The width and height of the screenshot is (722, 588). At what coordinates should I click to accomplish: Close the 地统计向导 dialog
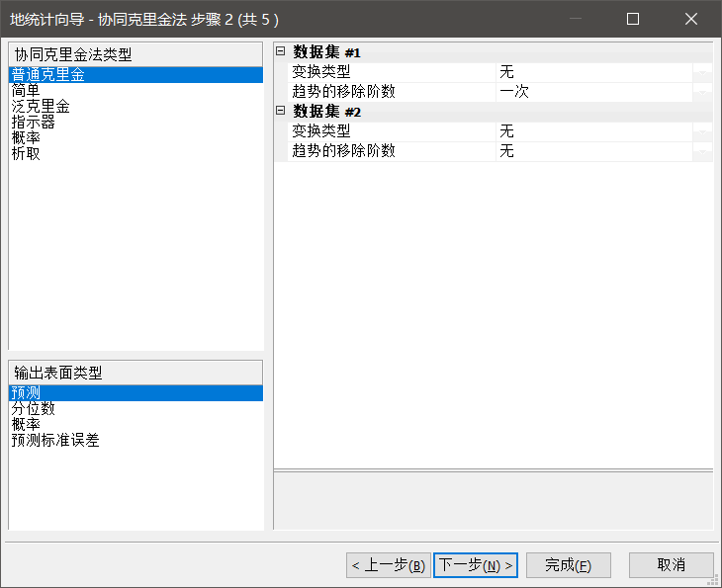pyautogui.click(x=690, y=19)
